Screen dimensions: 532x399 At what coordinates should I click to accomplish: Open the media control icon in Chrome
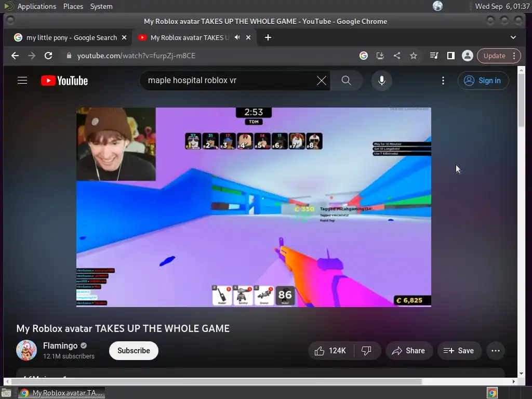pos(434,56)
